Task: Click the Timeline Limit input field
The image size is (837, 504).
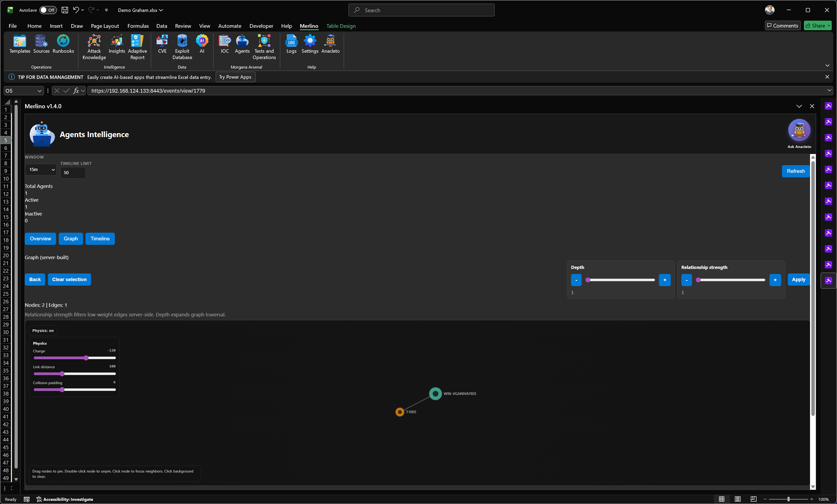Action: click(x=73, y=173)
